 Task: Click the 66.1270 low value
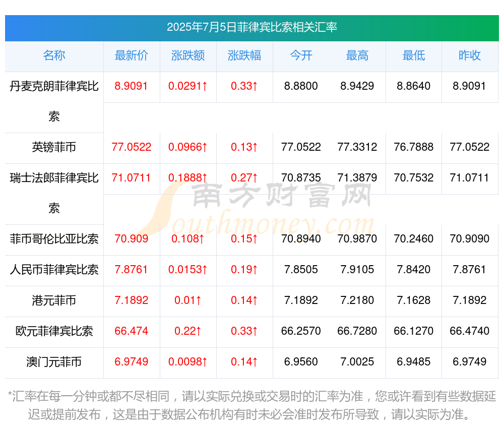tap(414, 331)
